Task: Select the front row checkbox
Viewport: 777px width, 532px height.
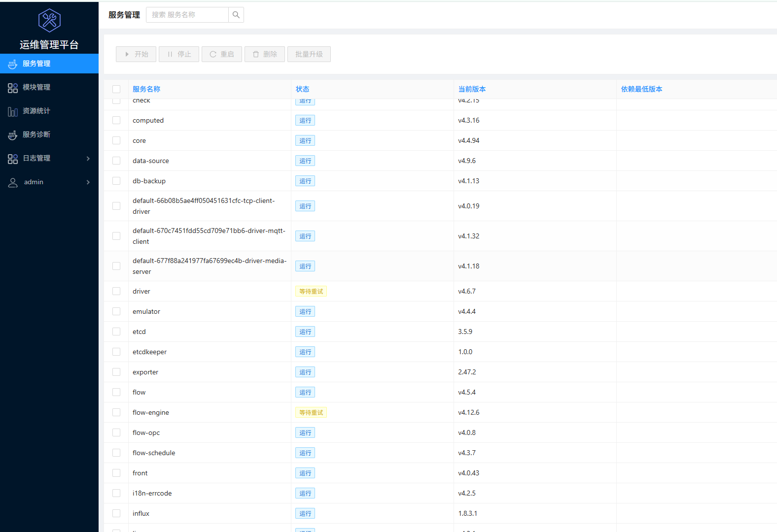Action: point(116,473)
